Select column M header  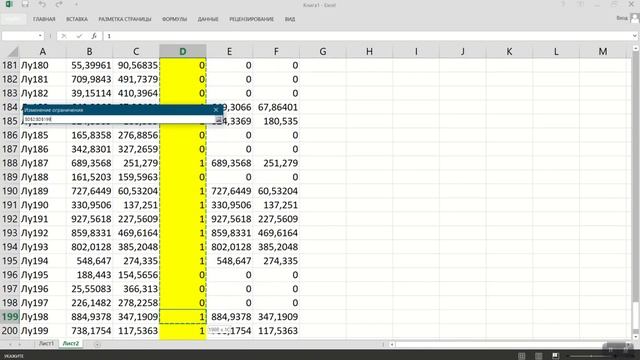pyautogui.click(x=602, y=51)
